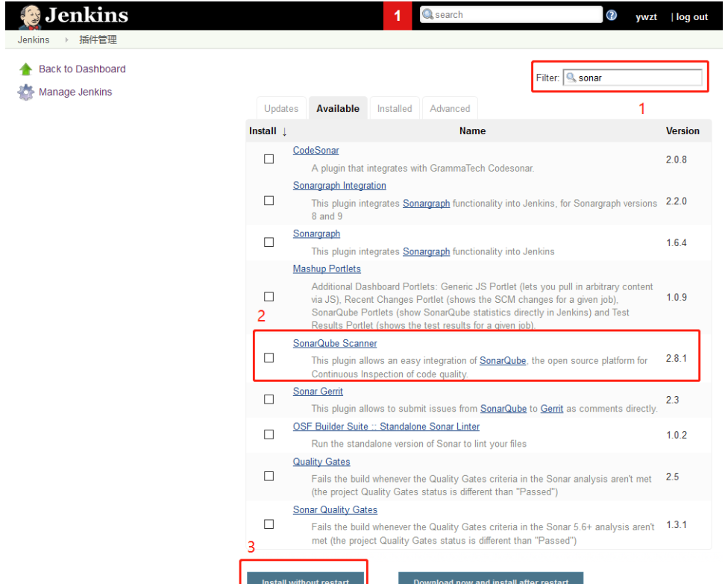Tick the OSF Builder Suite Sonar Linter checkbox

pos(269,435)
